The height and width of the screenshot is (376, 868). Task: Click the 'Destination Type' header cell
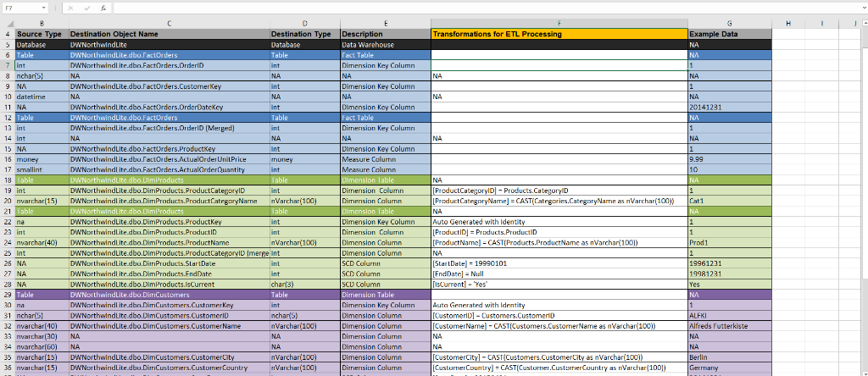[305, 34]
